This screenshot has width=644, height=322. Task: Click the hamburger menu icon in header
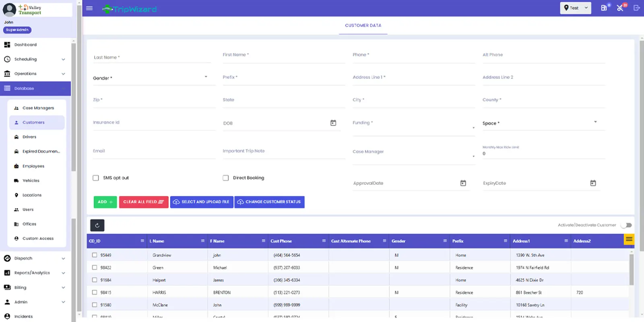pyautogui.click(x=89, y=8)
